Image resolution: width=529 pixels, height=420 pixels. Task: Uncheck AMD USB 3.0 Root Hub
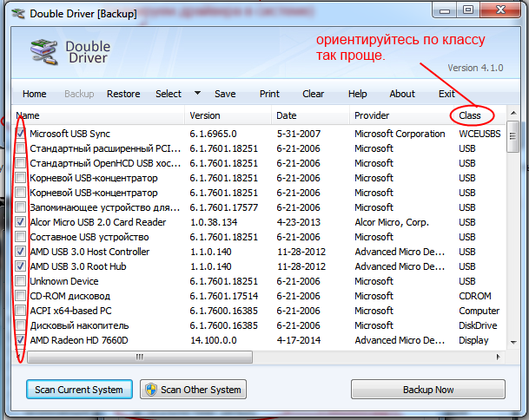[21, 266]
